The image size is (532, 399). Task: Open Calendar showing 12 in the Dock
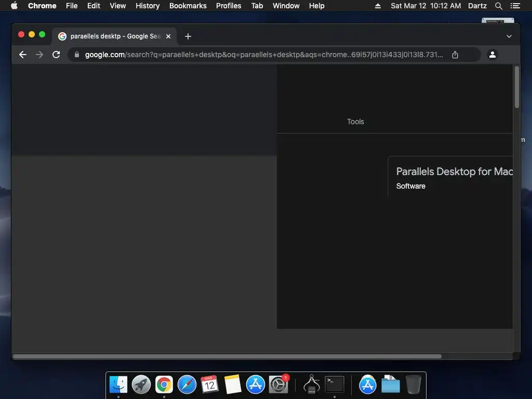210,385
